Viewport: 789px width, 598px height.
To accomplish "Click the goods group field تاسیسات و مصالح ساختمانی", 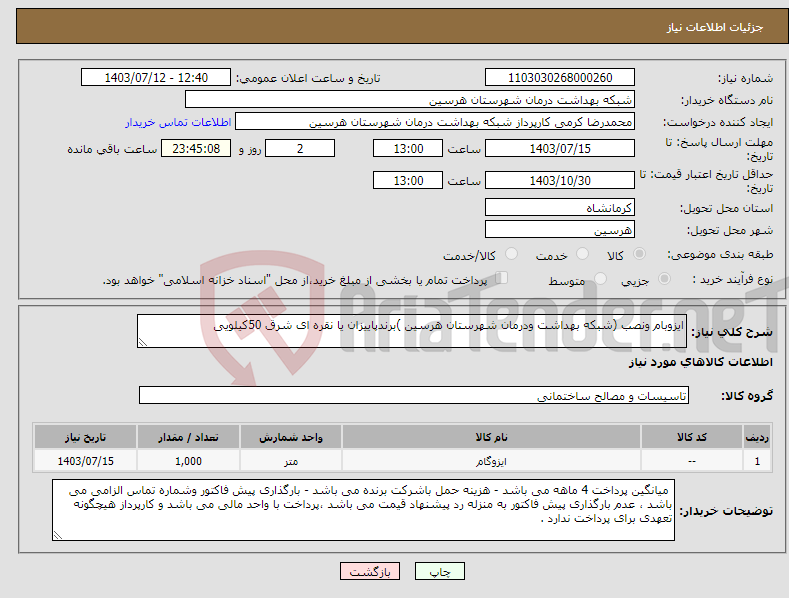I will [x=414, y=395].
